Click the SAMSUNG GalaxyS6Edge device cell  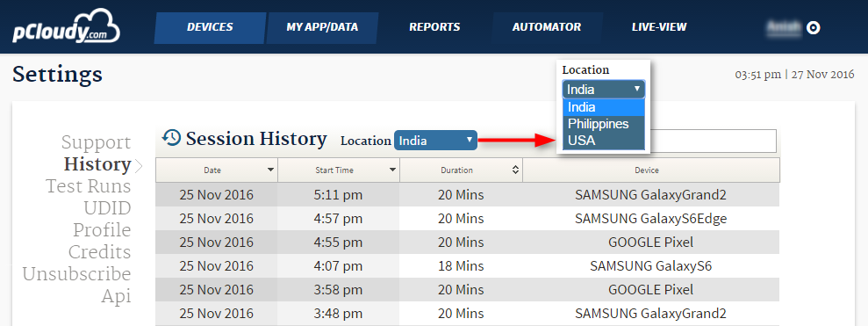(651, 219)
